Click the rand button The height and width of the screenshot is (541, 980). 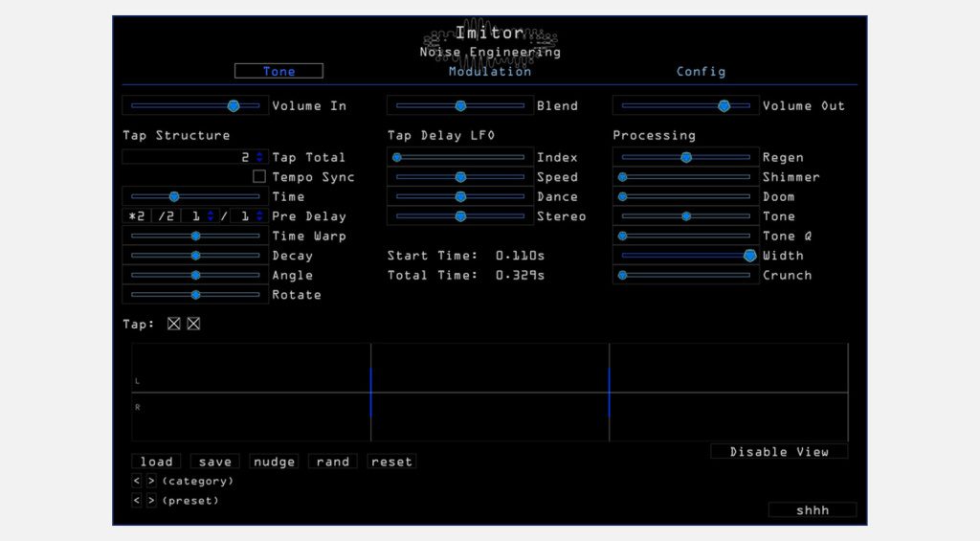tap(332, 462)
